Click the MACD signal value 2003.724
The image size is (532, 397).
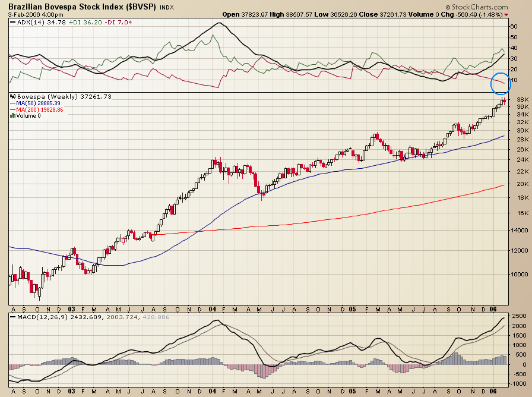click(122, 317)
